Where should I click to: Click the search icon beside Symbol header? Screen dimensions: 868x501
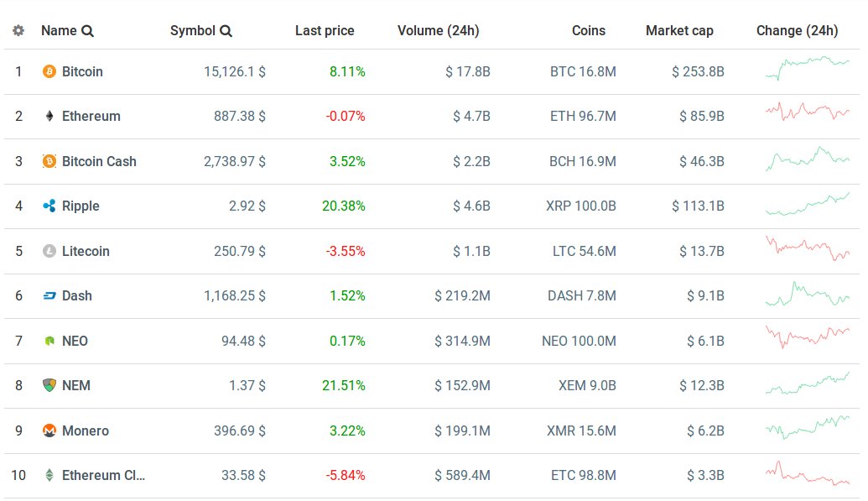click(226, 31)
